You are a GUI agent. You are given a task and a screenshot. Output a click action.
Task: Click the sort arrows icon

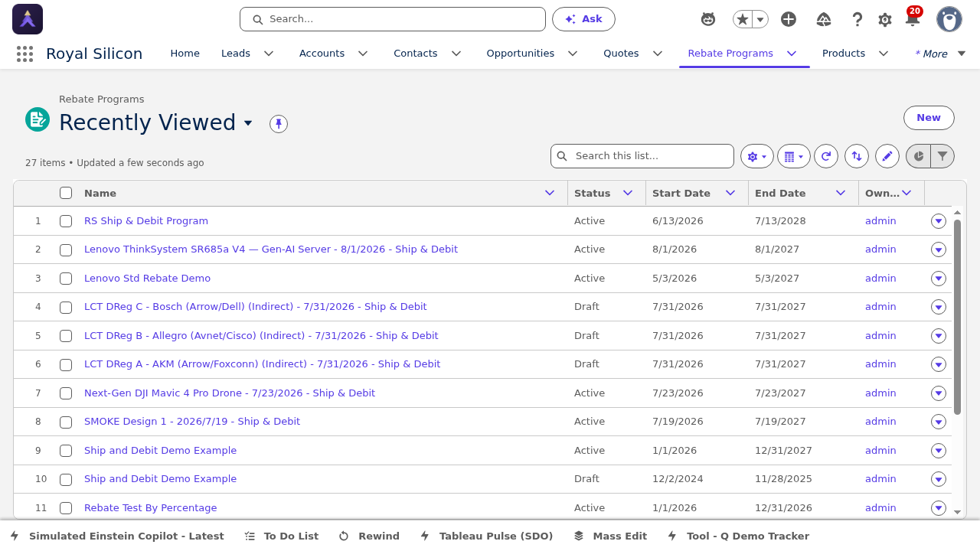857,156
